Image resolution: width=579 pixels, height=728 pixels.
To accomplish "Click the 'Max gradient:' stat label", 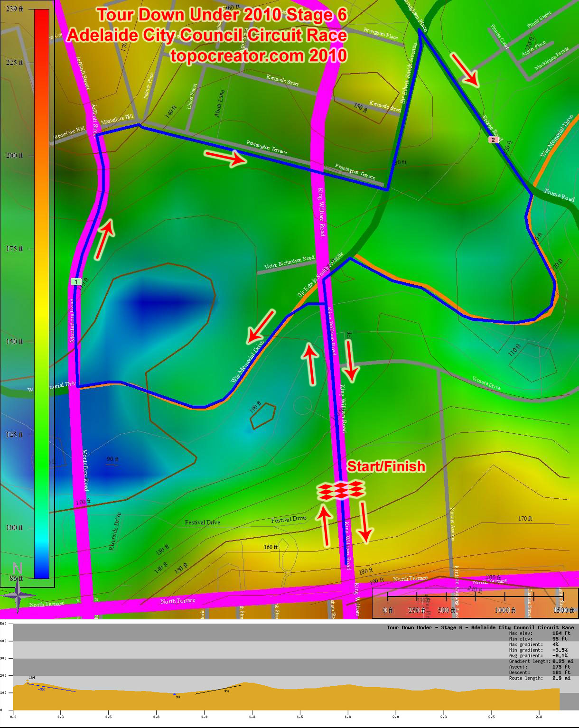I will 526,644.
